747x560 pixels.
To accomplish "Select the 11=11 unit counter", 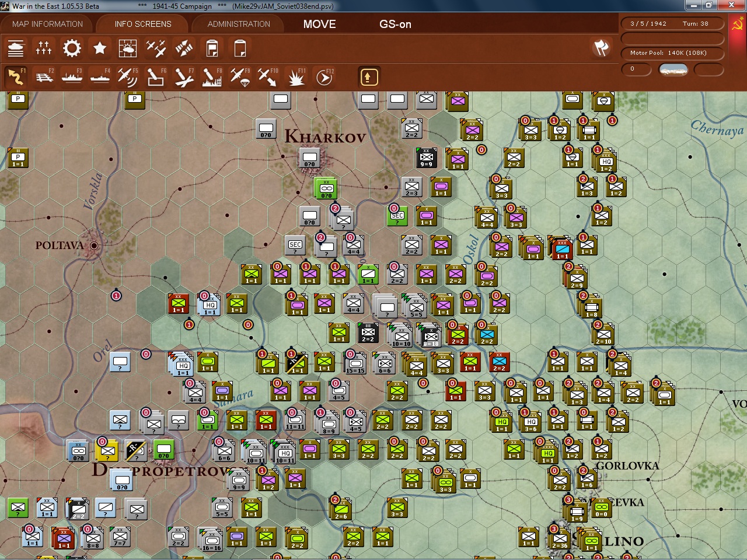I will (x=295, y=420).
